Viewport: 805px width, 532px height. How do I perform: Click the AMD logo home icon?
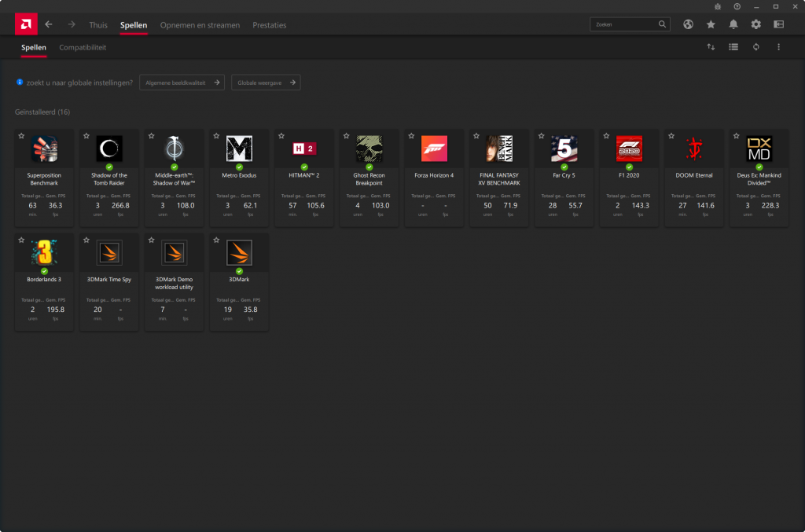click(26, 24)
